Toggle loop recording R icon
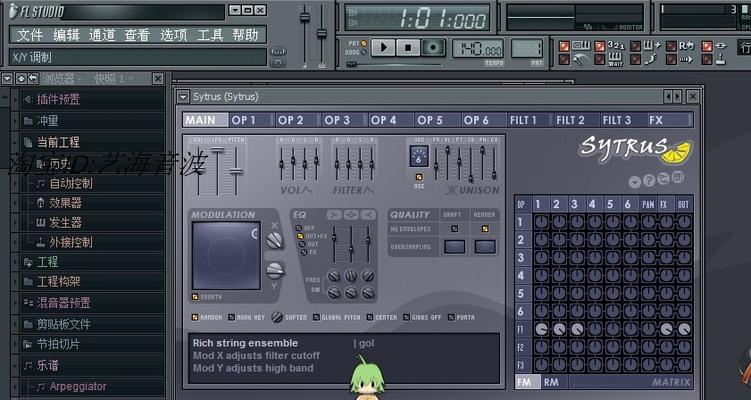The height and width of the screenshot is (400, 751). pyautogui.click(x=671, y=46)
